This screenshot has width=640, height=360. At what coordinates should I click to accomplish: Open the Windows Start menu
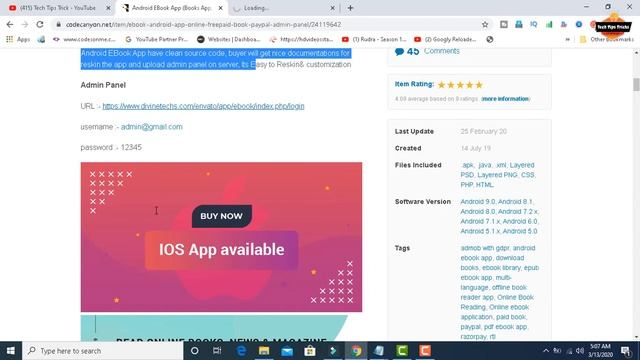pos(11,351)
